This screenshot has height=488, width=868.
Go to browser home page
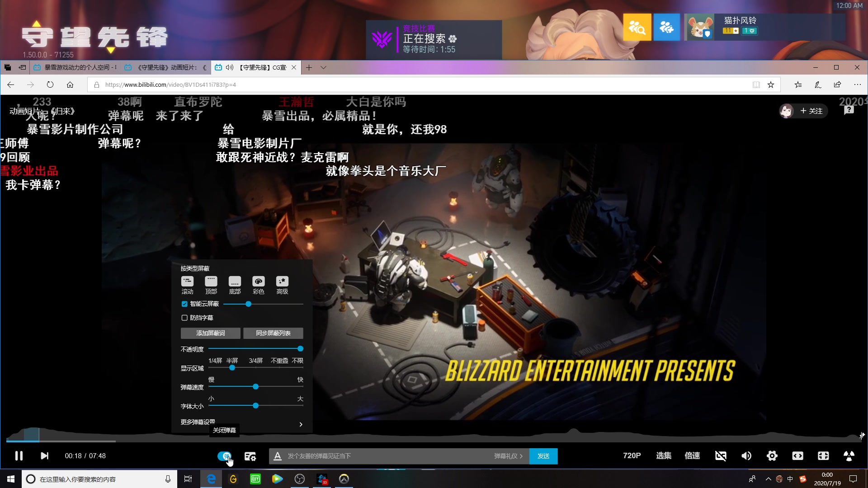[70, 84]
